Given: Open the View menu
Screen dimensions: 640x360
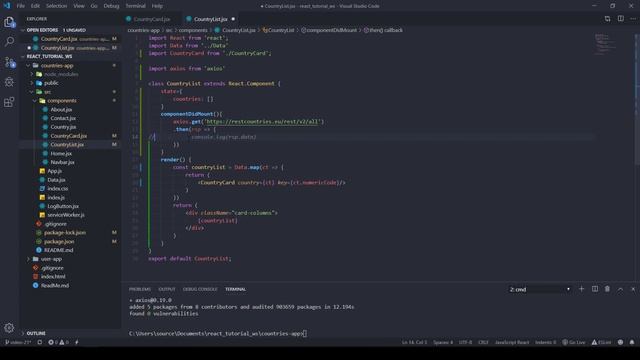Looking at the screenshot, I should (x=79, y=6).
